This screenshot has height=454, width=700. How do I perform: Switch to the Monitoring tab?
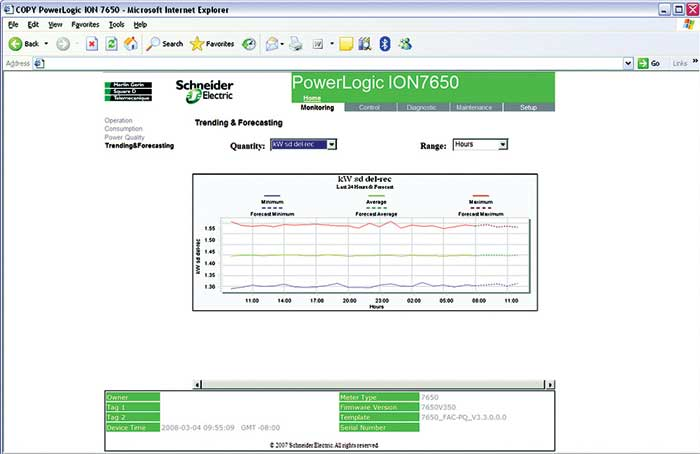point(317,108)
